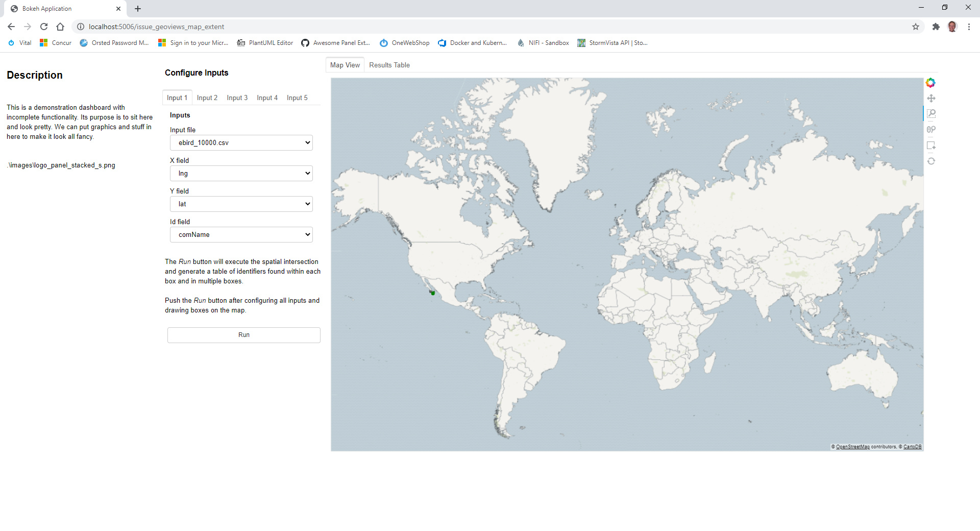Open the PlantUML Editor bookmark

265,43
